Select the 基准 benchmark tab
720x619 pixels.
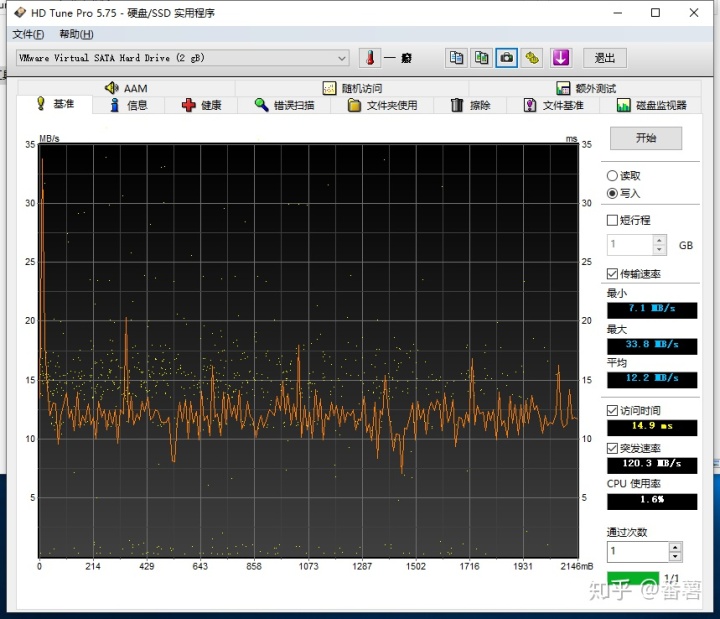[55, 104]
